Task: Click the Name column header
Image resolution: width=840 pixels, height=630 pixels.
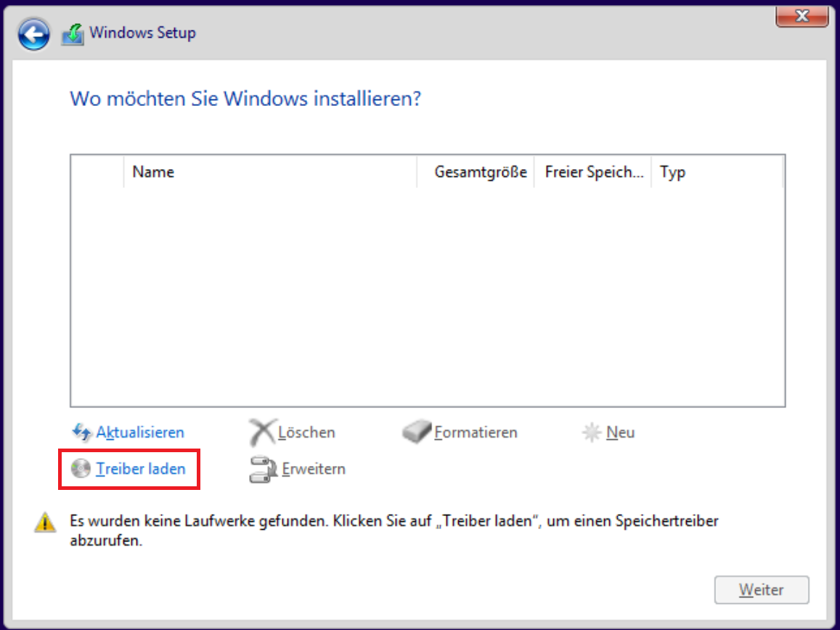Action: point(270,172)
